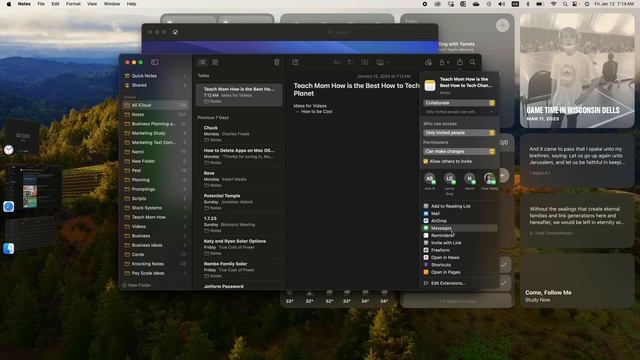The height and width of the screenshot is (360, 640).
Task: Click the plus button on desktop widget
Action: pyautogui.click(x=502, y=25)
